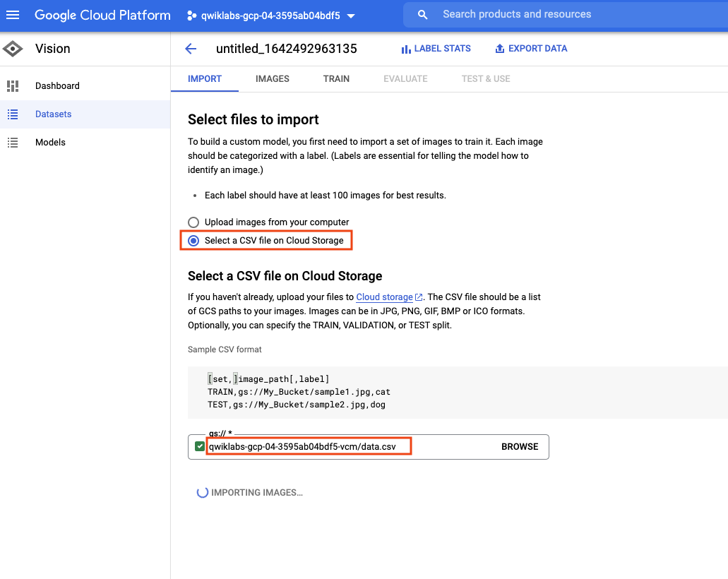
Task: Click the external link icon after Cloud storage
Action: [x=419, y=297]
